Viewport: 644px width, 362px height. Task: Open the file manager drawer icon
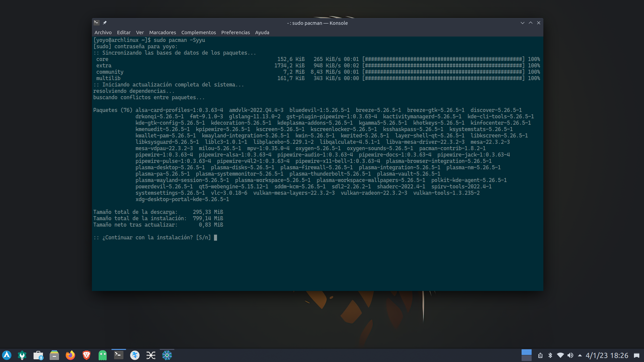(x=54, y=355)
